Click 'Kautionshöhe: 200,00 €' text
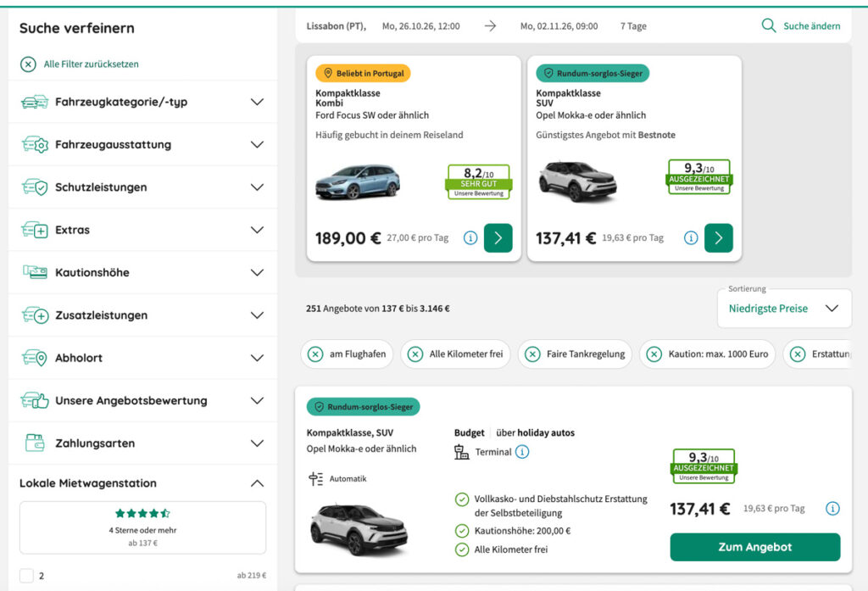This screenshot has height=591, width=868. [x=522, y=531]
